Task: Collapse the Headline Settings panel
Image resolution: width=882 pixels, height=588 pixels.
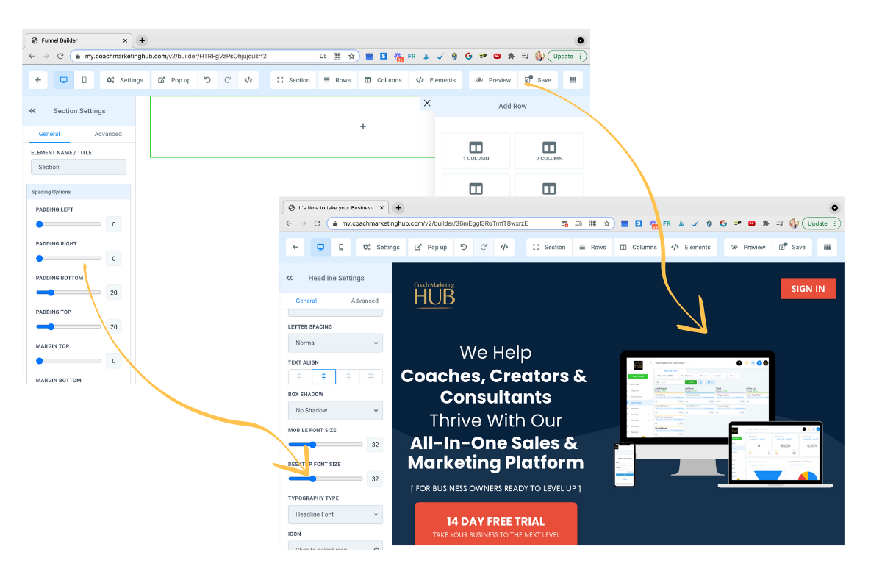Action: (x=290, y=278)
